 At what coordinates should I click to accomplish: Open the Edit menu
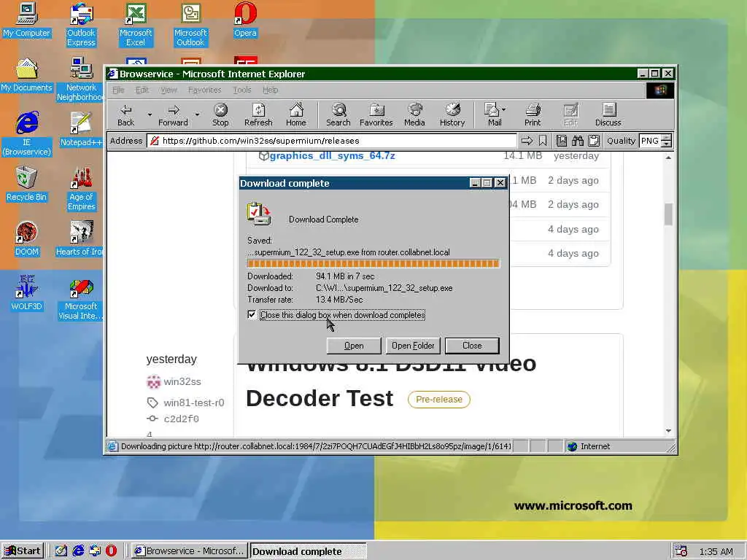pyautogui.click(x=142, y=90)
